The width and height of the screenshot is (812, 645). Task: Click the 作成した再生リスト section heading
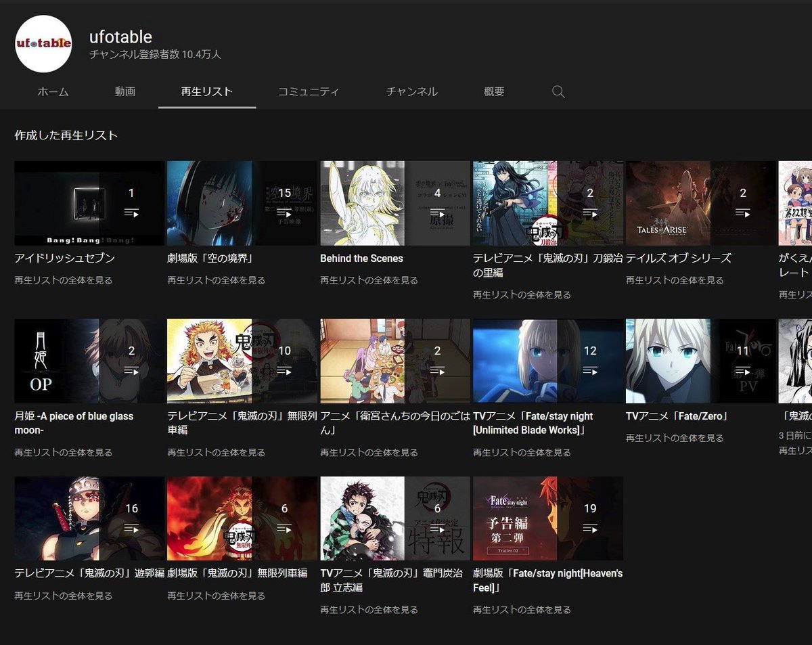[x=66, y=135]
